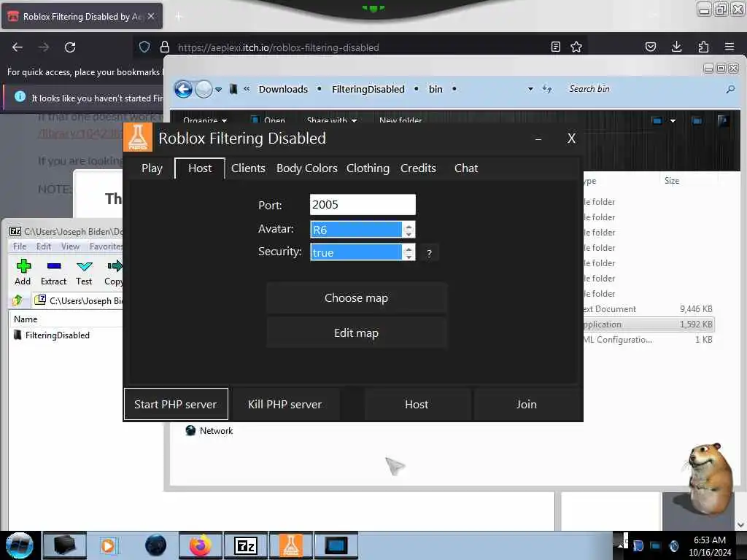
Task: Open the Avatar R6 selector box
Action: tap(356, 230)
